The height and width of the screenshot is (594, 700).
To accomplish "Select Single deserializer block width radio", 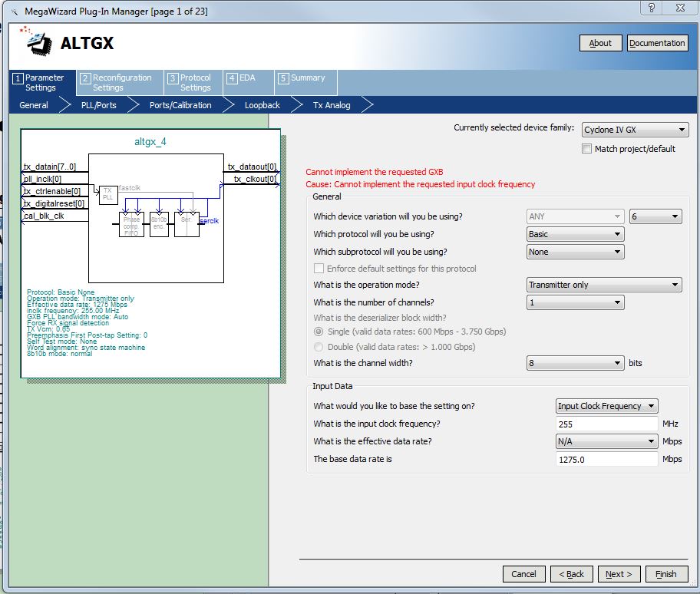I will tap(319, 332).
